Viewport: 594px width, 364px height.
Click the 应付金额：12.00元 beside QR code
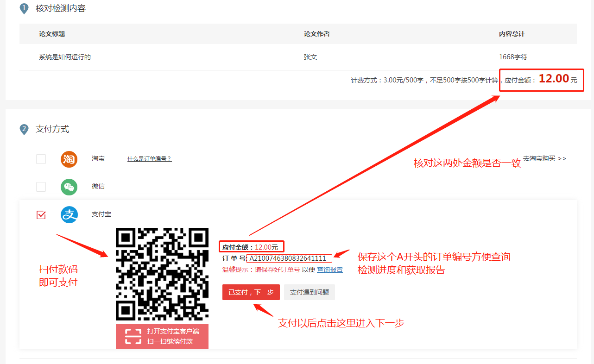[x=250, y=247]
